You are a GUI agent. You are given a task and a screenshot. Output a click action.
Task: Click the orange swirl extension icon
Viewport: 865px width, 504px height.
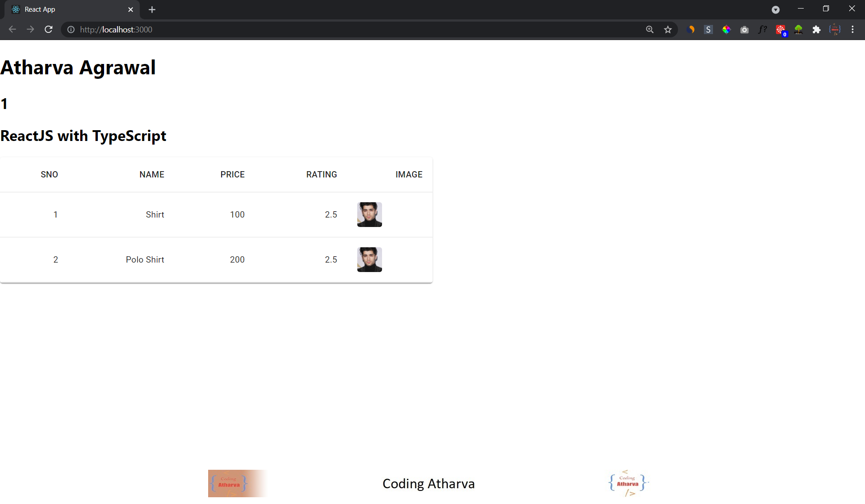[691, 29]
